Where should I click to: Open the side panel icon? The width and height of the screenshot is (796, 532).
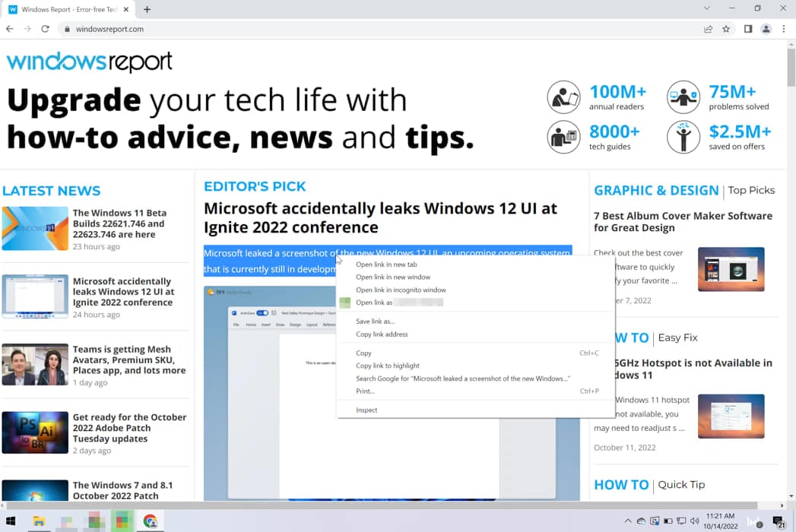click(x=748, y=29)
